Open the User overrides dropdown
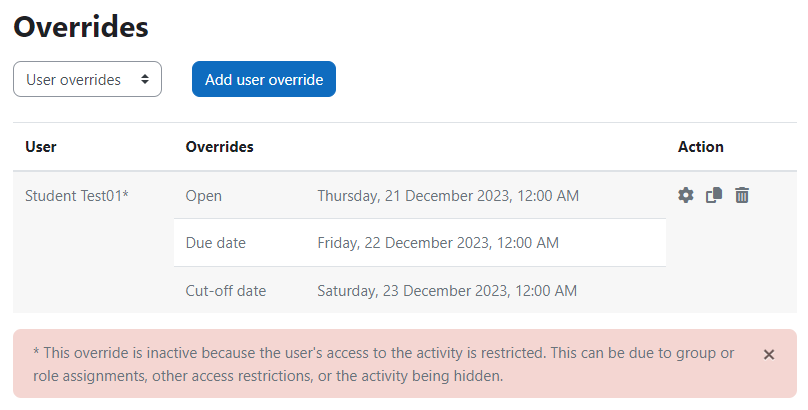Screen dimensions: 808x410 [88, 79]
